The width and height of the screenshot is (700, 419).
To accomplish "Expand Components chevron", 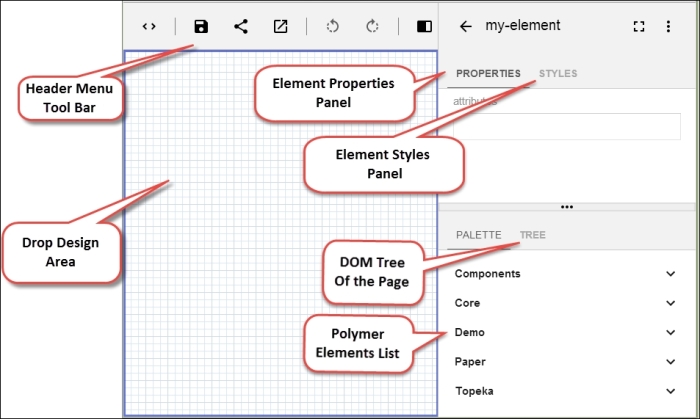I will click(x=671, y=274).
